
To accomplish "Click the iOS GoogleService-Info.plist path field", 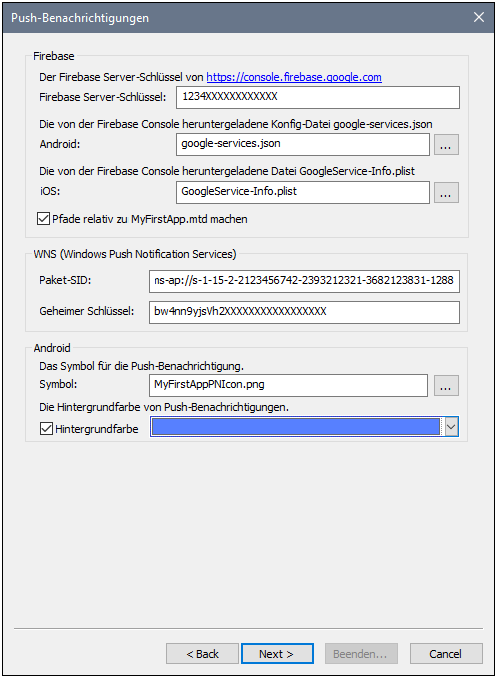I will tap(302, 192).
